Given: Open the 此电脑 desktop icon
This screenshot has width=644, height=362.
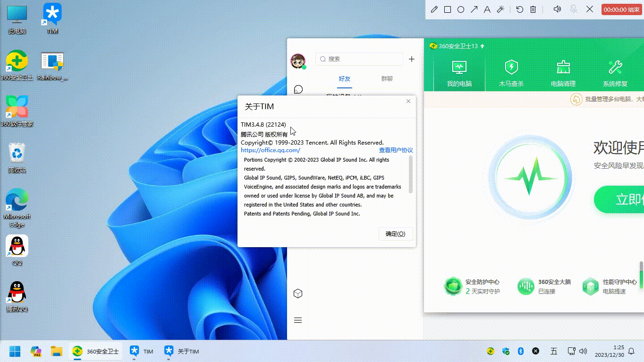Looking at the screenshot, I should (17, 20).
